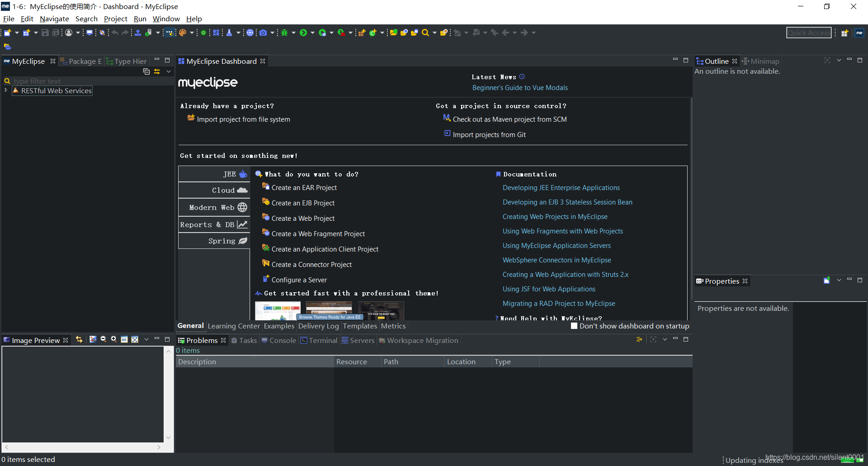Switch to the Console tab
Viewport: 868px width, 466px height.
point(278,340)
